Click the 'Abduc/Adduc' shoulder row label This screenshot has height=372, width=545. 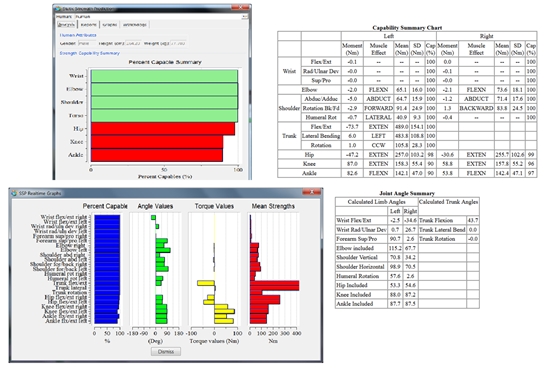[x=321, y=99]
